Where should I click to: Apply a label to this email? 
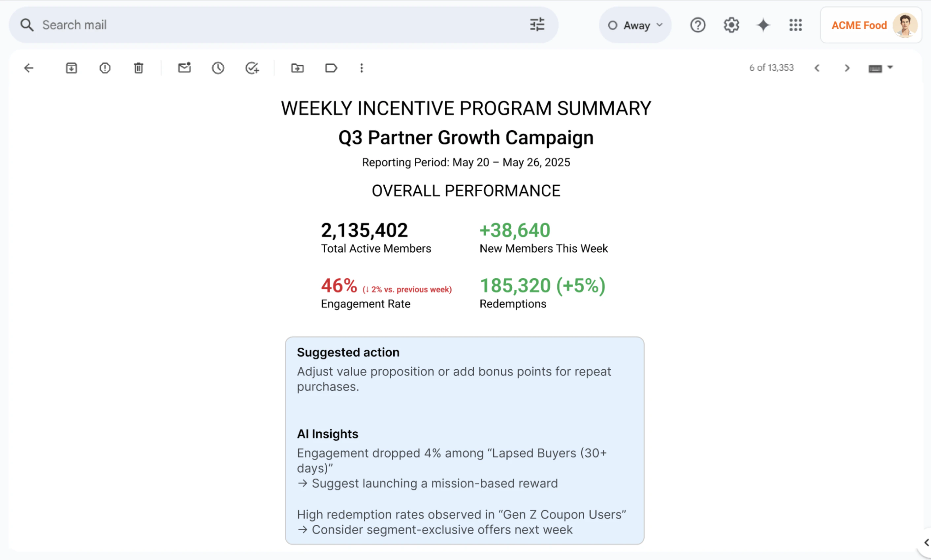pos(331,68)
